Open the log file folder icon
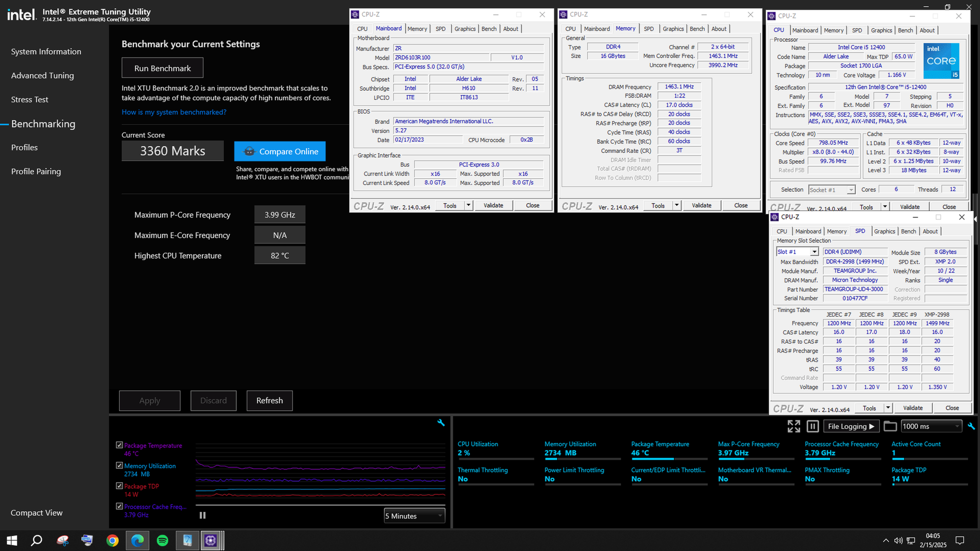980x551 pixels. (x=890, y=426)
